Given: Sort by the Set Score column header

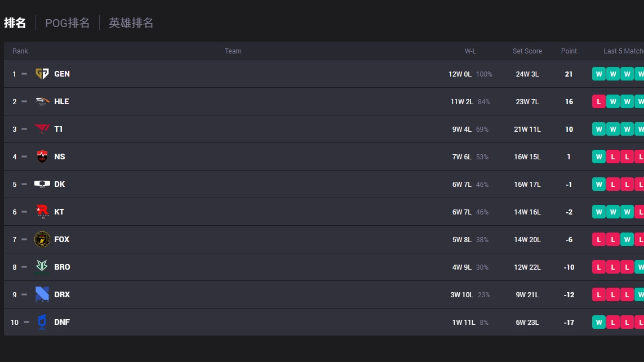Looking at the screenshot, I should pos(527,51).
